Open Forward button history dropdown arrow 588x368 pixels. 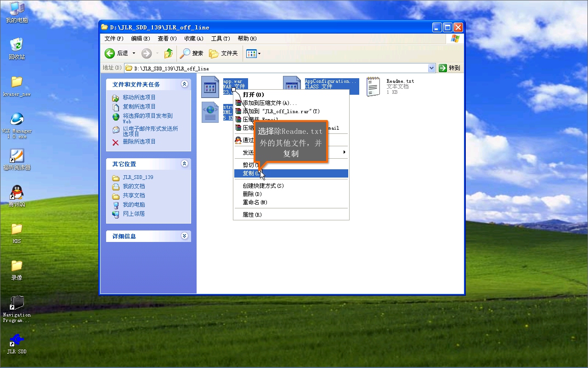157,53
